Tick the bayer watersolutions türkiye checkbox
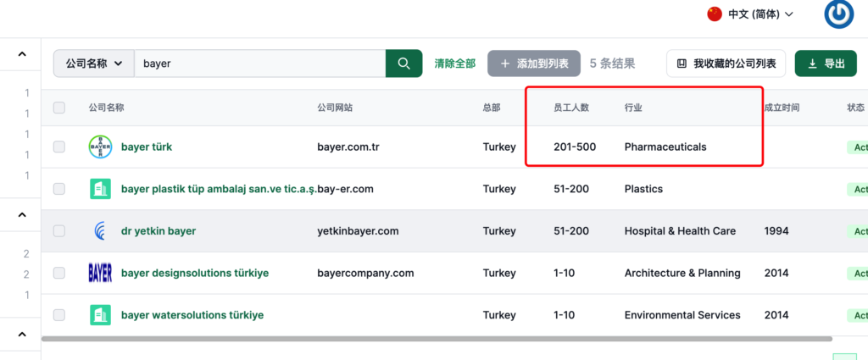This screenshot has width=868, height=360. click(x=59, y=315)
